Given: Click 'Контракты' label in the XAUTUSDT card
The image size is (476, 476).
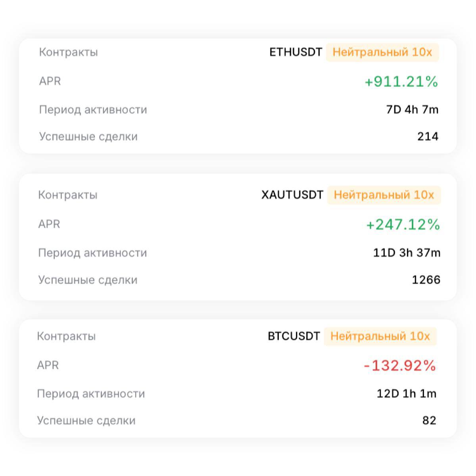Looking at the screenshot, I should pos(67,195).
